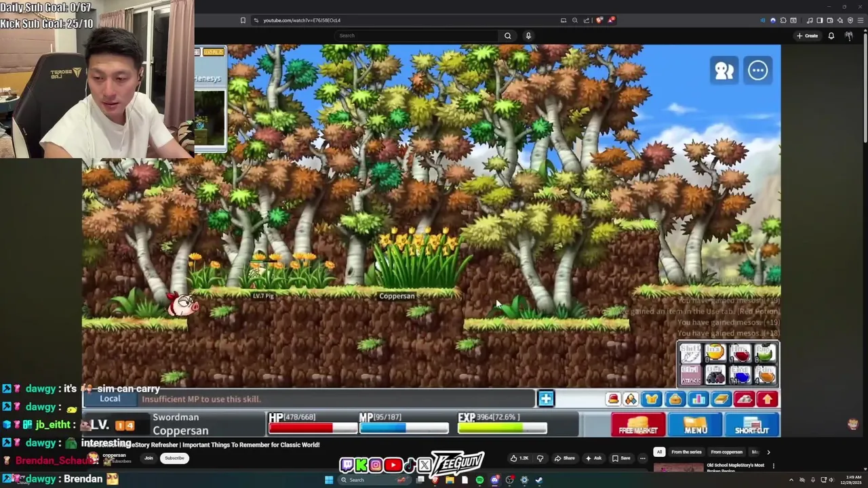Open the SHORT CUT button
Screen dimensions: 868x488
tap(752, 425)
